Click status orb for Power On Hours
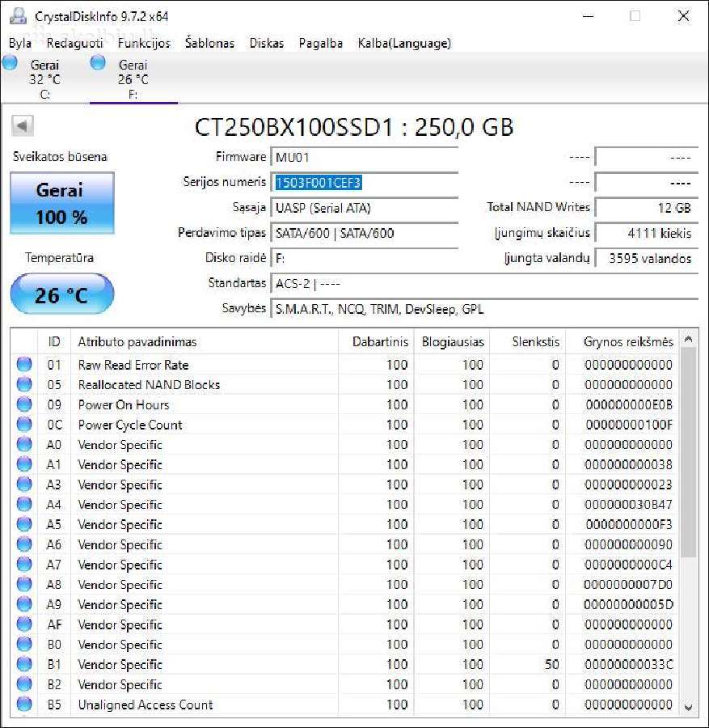 (x=24, y=404)
